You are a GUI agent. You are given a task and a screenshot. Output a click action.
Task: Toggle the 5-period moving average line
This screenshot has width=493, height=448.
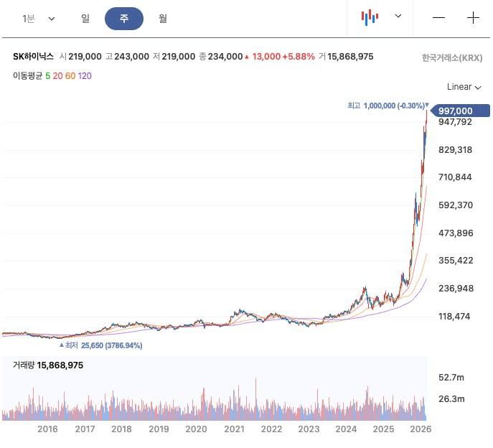tap(47, 75)
